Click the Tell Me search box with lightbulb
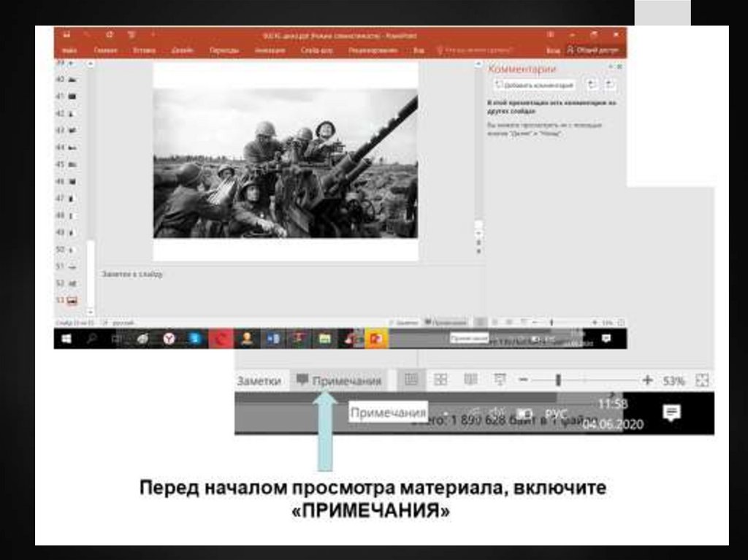Screen dimensions: 748x560 [x=475, y=50]
